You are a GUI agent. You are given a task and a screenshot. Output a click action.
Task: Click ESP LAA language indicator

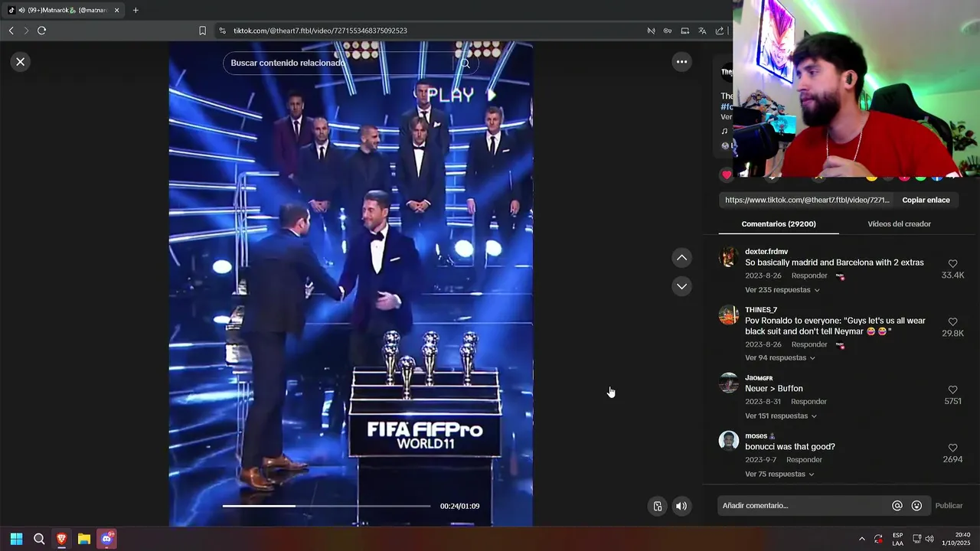897,539
